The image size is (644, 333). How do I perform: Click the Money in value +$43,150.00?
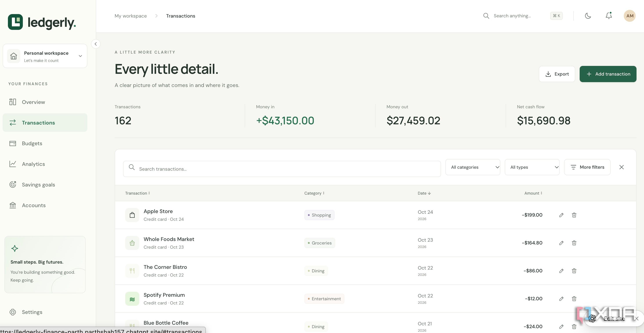pyautogui.click(x=285, y=121)
